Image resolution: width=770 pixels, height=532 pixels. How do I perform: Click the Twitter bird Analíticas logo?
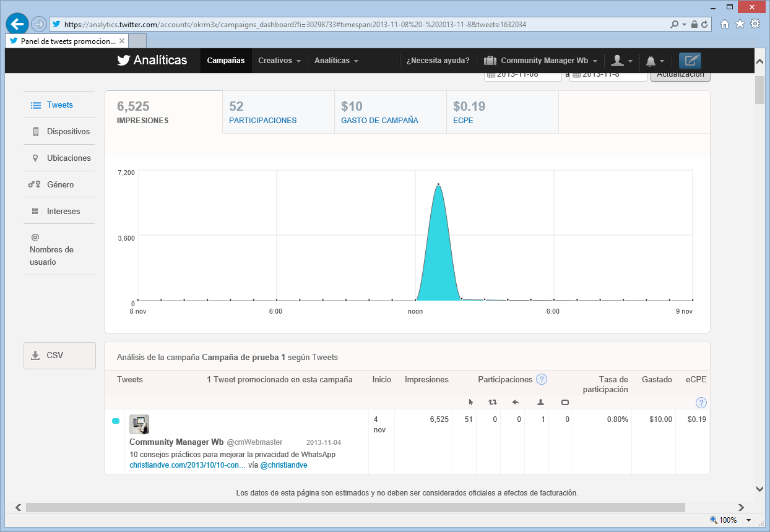152,60
